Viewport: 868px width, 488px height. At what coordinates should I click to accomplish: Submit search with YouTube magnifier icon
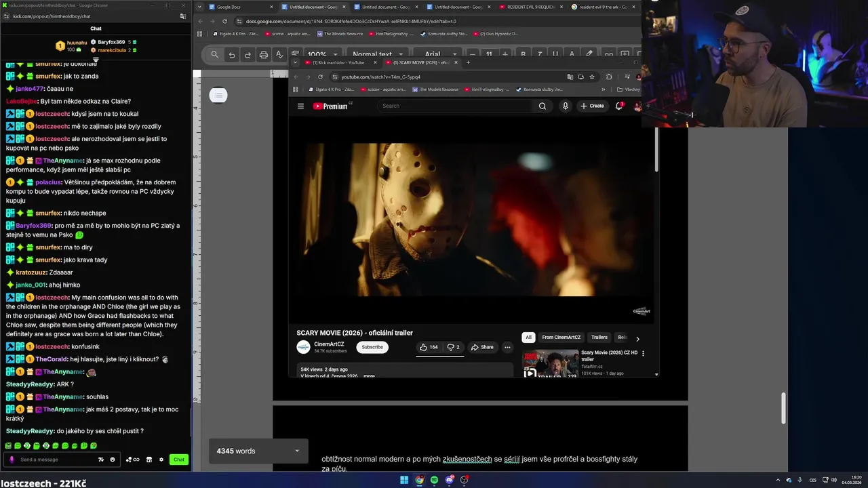pos(542,106)
